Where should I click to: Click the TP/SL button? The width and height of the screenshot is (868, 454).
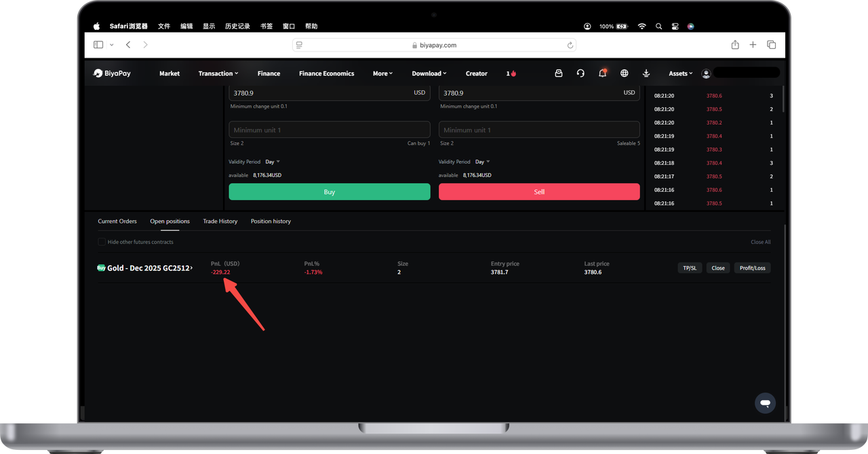[x=690, y=268]
